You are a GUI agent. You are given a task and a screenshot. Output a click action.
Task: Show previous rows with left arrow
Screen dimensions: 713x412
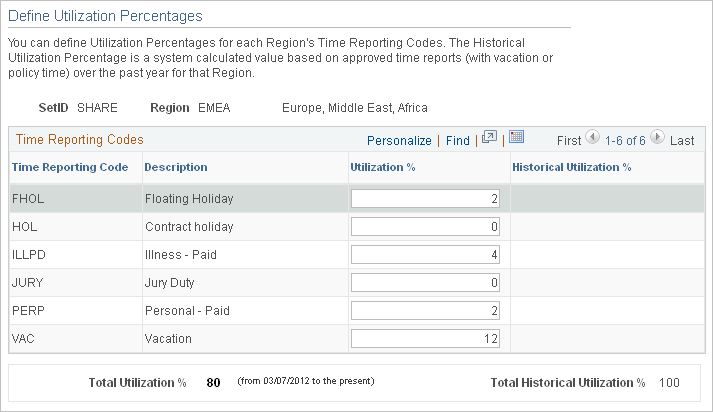pyautogui.click(x=593, y=140)
